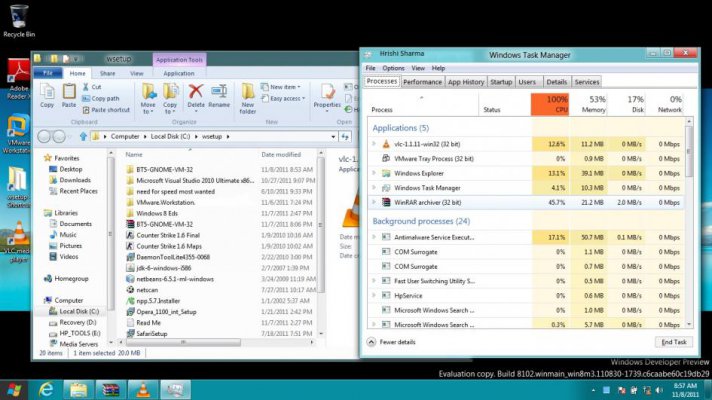Viewport: 712px width, 400px height.
Task: Choose Copy path in Clipboard group
Action: 101,99
